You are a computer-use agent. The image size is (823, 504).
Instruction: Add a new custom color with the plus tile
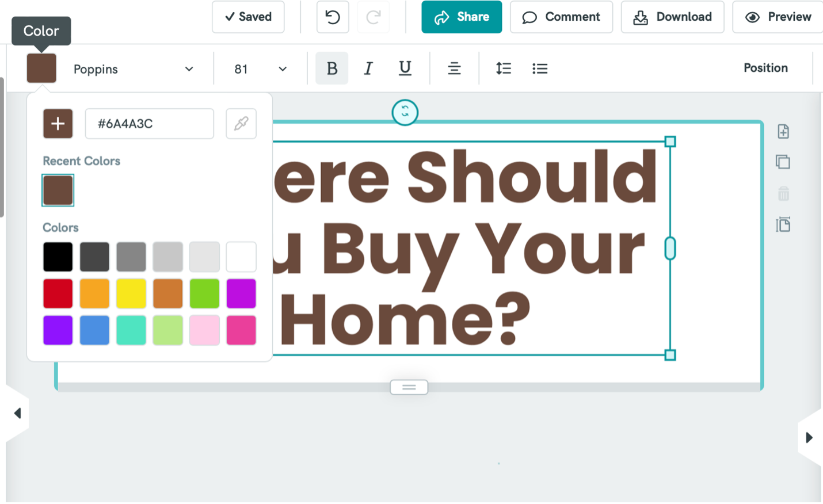[x=58, y=123]
